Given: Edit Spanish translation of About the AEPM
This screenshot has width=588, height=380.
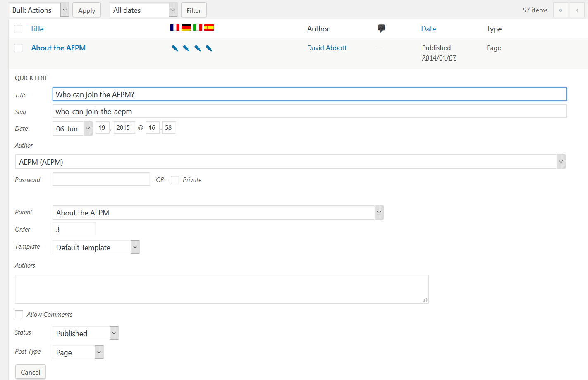Looking at the screenshot, I should tap(209, 48).
